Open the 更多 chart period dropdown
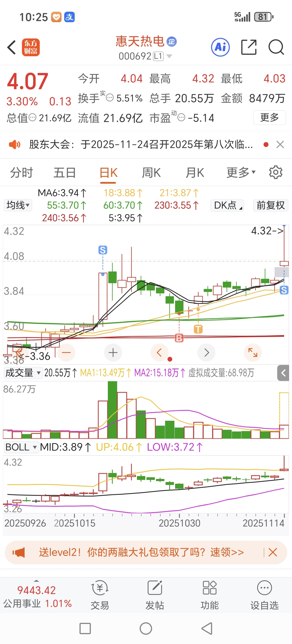The image size is (292, 644). coord(241,172)
